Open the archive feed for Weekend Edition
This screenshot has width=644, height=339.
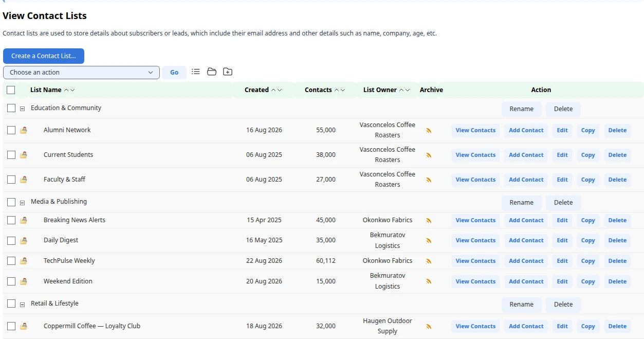[x=429, y=282]
